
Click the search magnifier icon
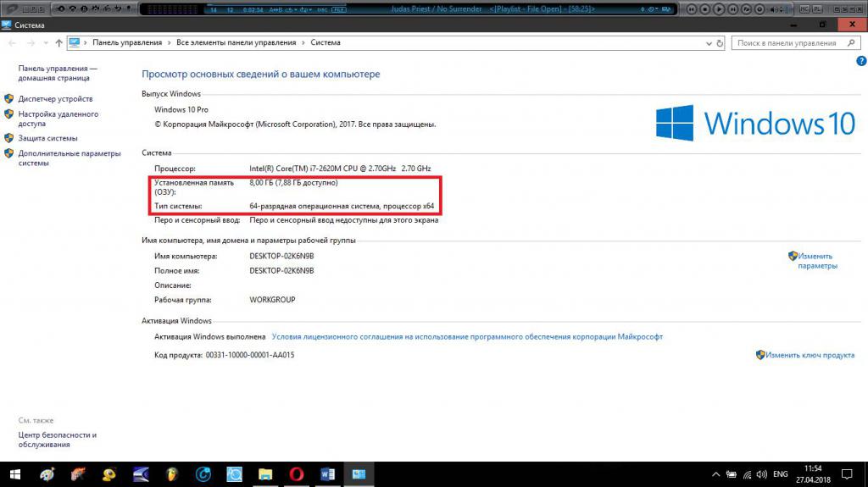851,43
